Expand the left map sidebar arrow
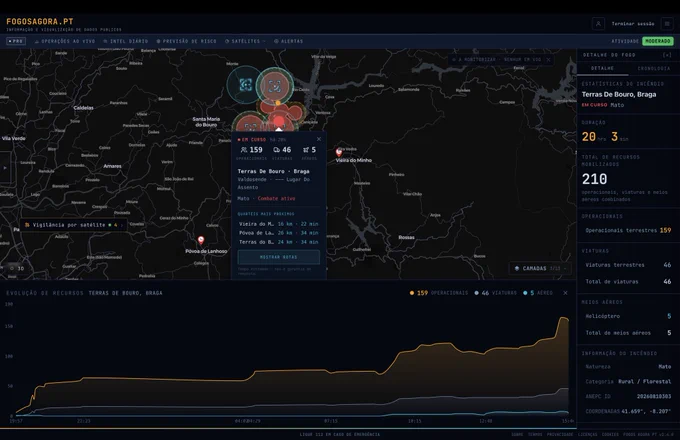The height and width of the screenshot is (440, 680). (5, 168)
